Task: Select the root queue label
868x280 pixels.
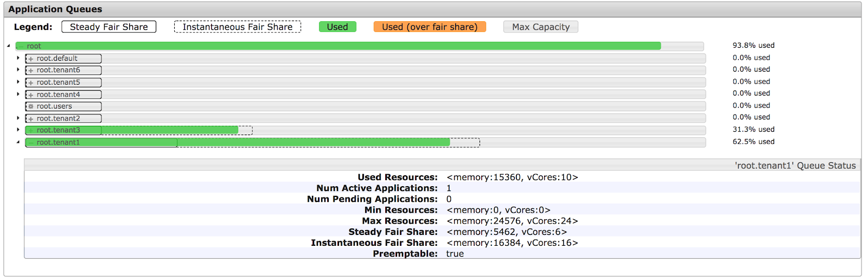Action: (34, 46)
